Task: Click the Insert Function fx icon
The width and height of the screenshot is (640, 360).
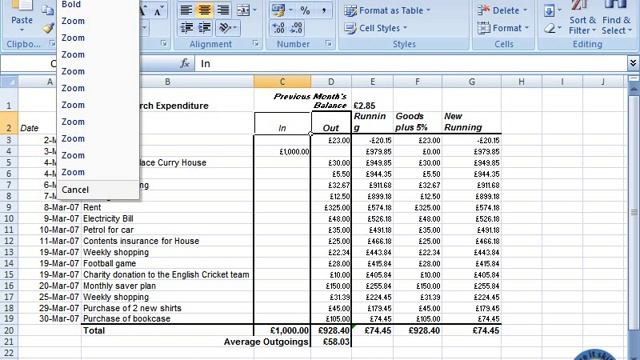Action: [x=185, y=63]
